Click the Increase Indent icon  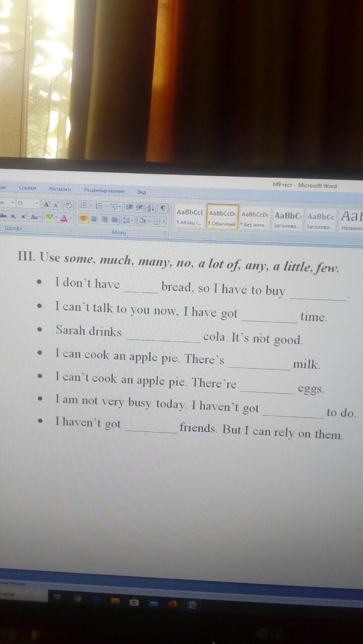click(x=139, y=207)
